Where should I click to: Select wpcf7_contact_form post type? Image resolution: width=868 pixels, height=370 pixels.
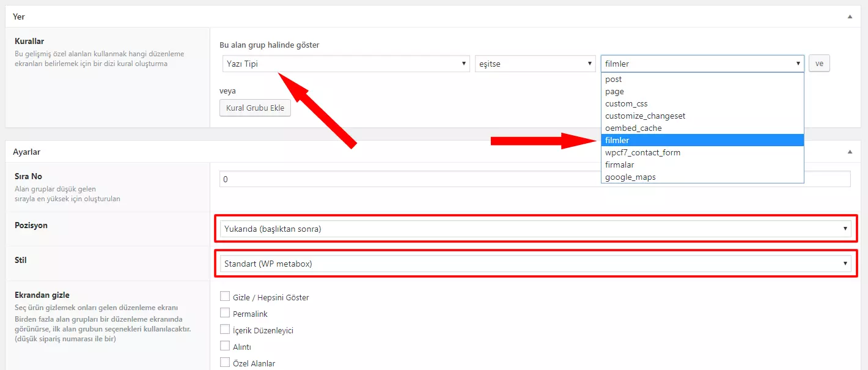click(x=702, y=152)
